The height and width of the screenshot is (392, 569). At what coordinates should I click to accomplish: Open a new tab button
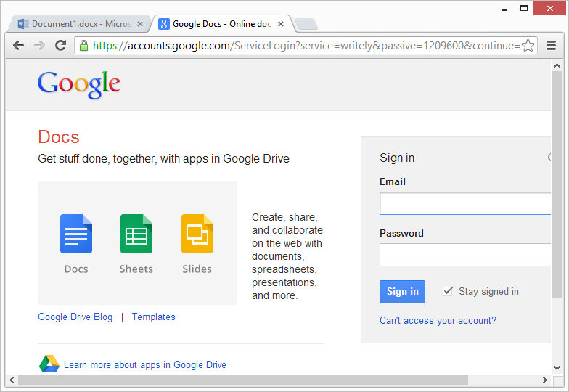pyautogui.click(x=306, y=25)
